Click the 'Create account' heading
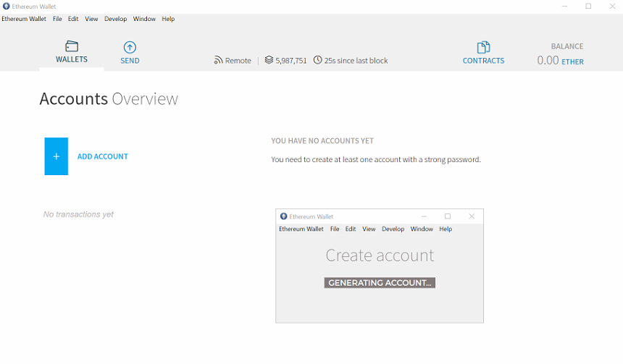The width and height of the screenshot is (623, 364). 380,255
